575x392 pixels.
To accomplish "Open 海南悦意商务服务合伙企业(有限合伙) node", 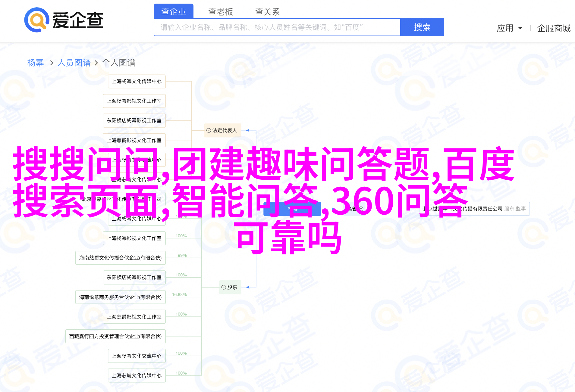I will point(121,297).
